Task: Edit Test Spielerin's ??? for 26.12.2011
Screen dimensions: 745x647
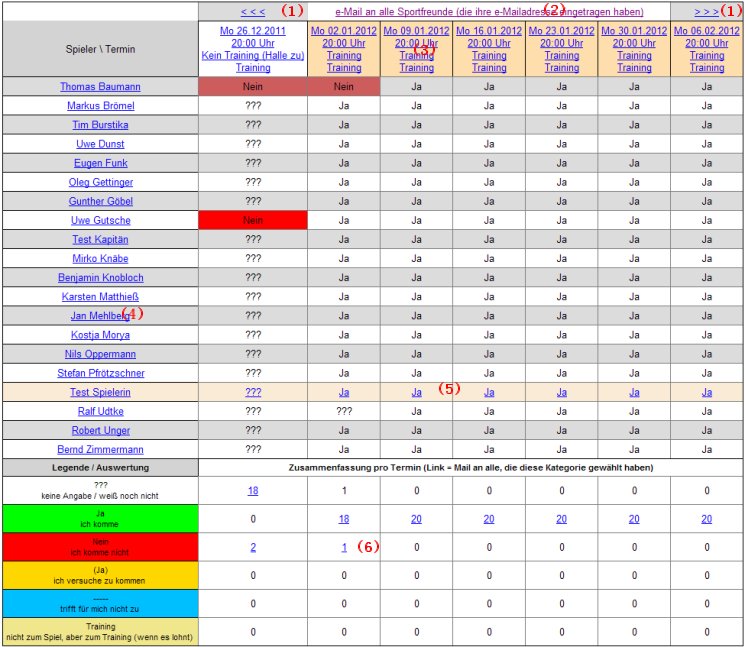Action: click(x=253, y=392)
